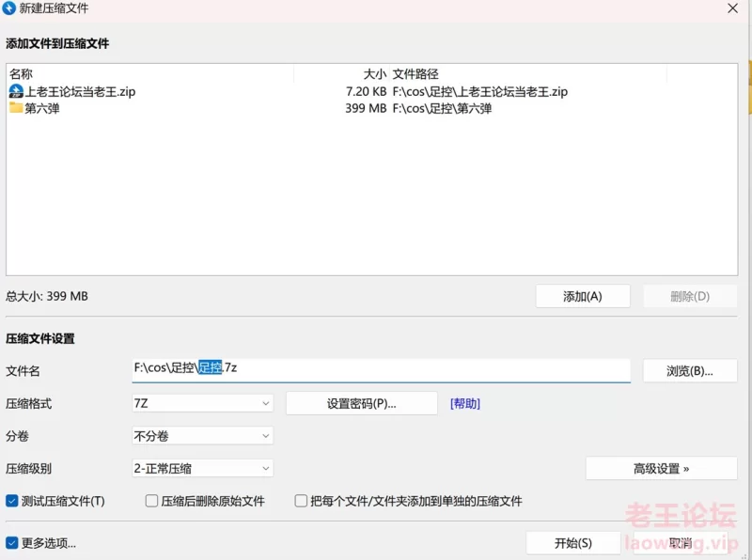The image size is (752, 560).
Task: Open the 设置密码 dialog
Action: (362, 402)
